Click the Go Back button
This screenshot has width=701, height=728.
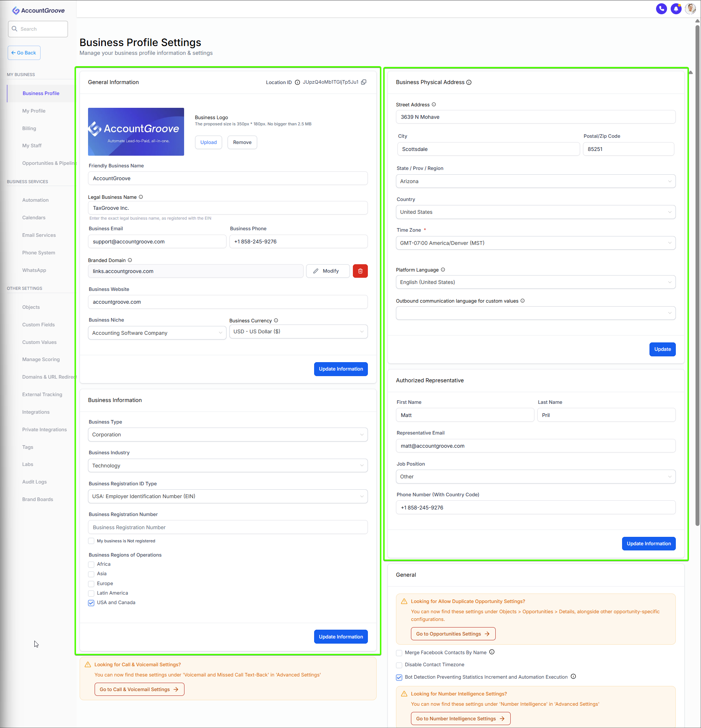coord(24,53)
